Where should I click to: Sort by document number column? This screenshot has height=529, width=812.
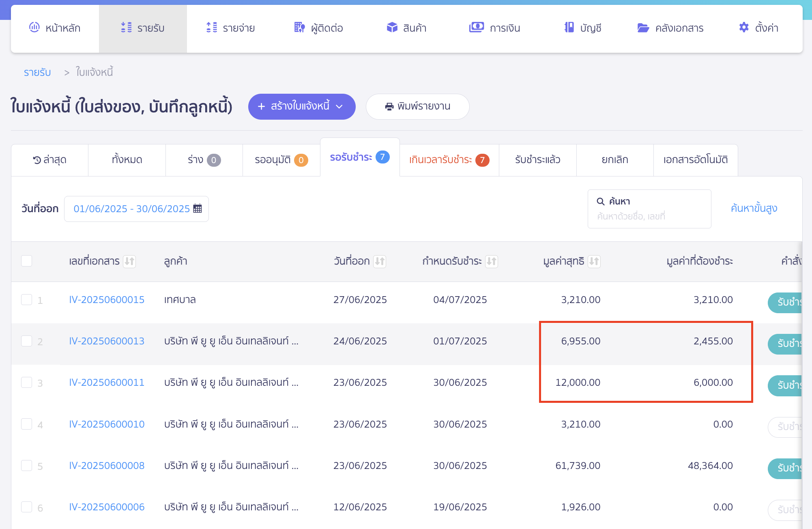click(129, 261)
